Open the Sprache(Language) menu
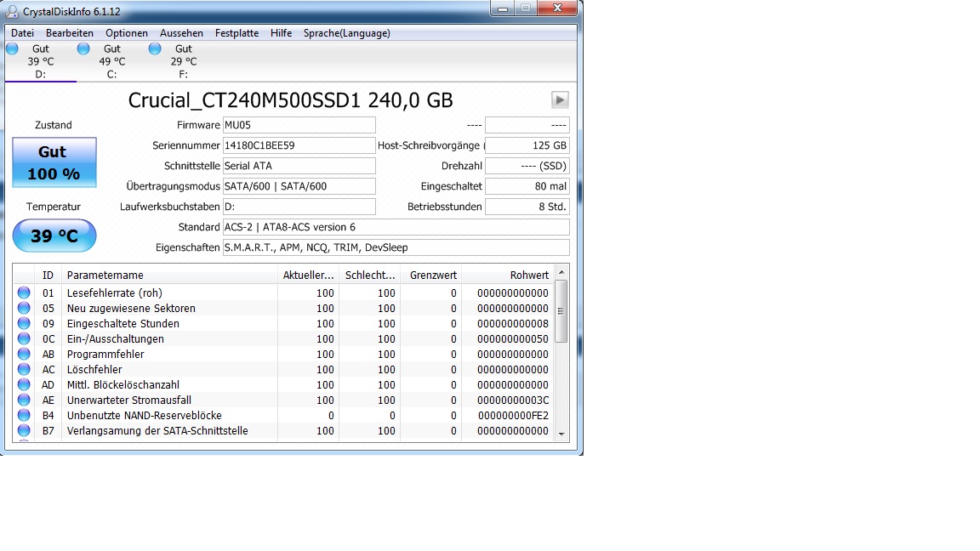The height and width of the screenshot is (551, 980). pyautogui.click(x=347, y=33)
